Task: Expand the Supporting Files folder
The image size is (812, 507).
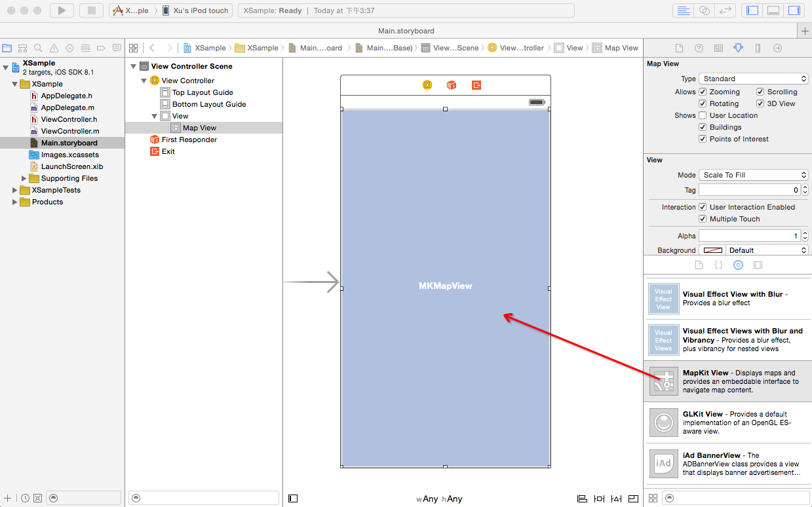Action: [24, 178]
